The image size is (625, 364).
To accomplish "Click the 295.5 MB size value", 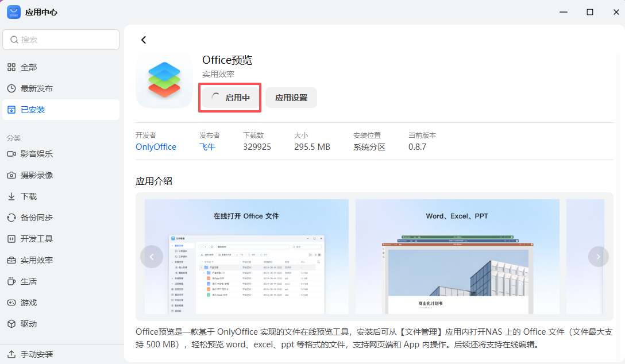I will point(312,147).
